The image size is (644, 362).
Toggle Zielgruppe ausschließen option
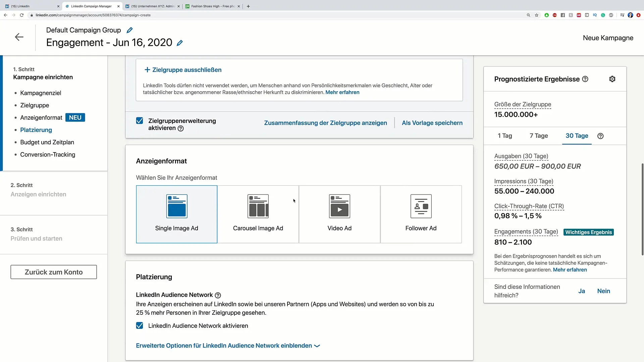point(183,70)
